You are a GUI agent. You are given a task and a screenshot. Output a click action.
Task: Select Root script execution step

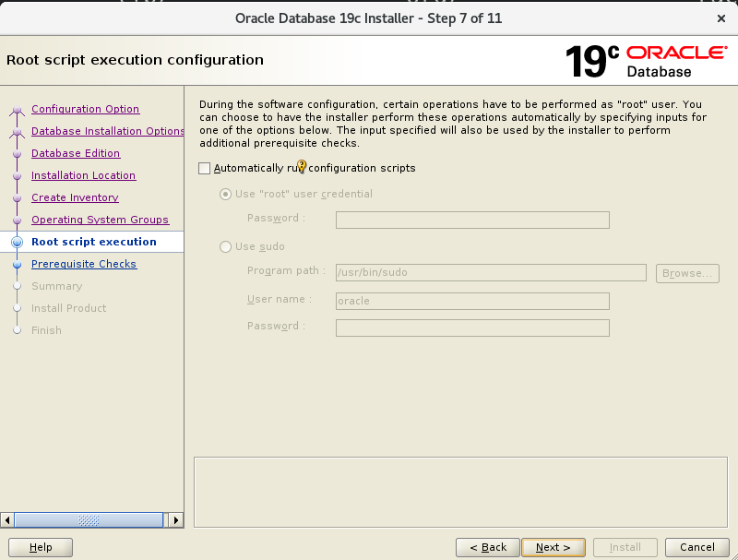[x=94, y=242]
